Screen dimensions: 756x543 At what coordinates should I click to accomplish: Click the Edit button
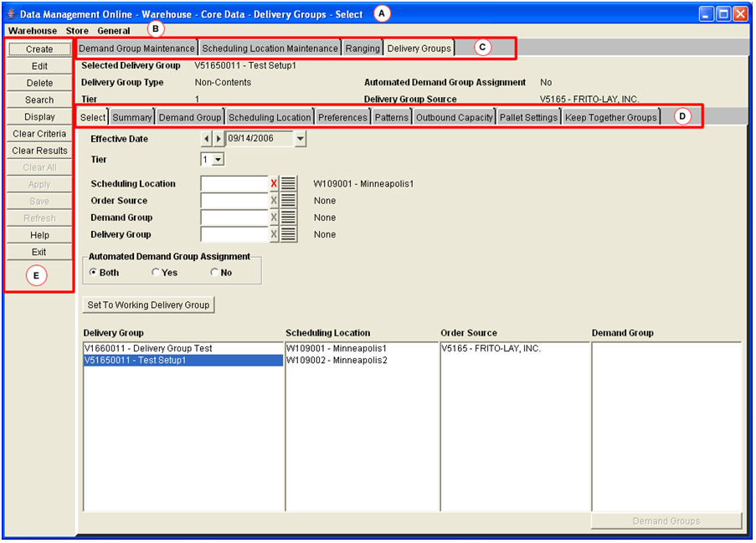coord(39,66)
